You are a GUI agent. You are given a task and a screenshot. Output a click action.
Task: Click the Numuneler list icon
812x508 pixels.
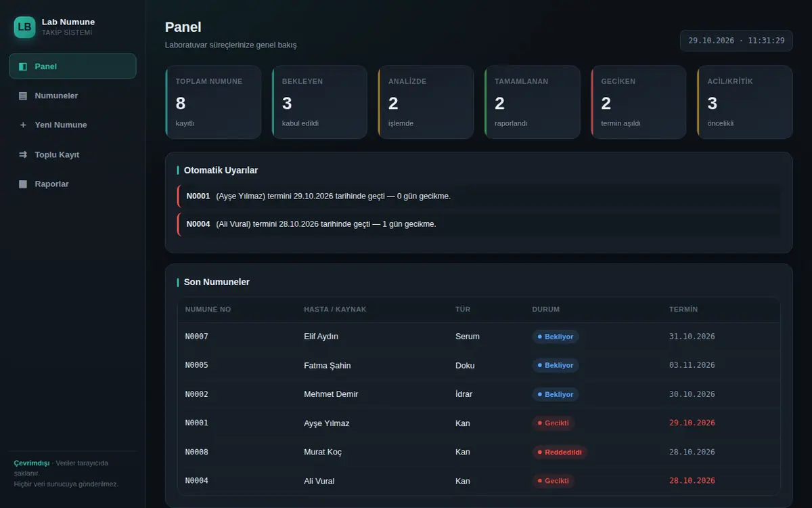click(x=23, y=96)
